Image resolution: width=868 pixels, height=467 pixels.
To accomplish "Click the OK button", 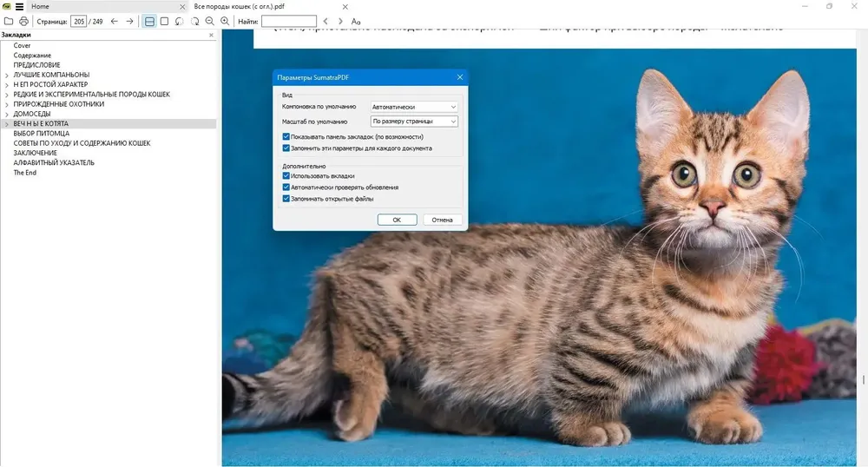I will 397,220.
